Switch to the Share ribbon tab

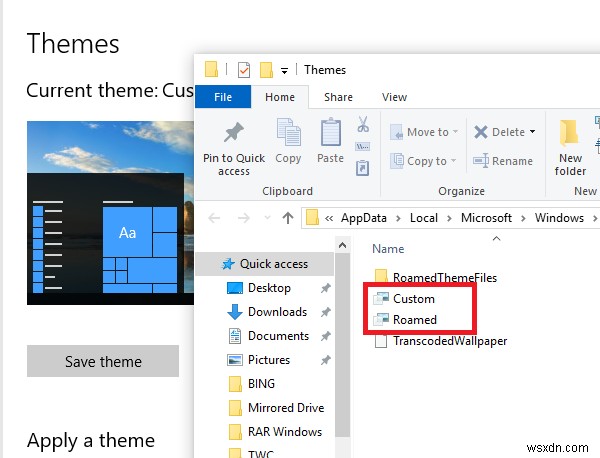point(338,97)
